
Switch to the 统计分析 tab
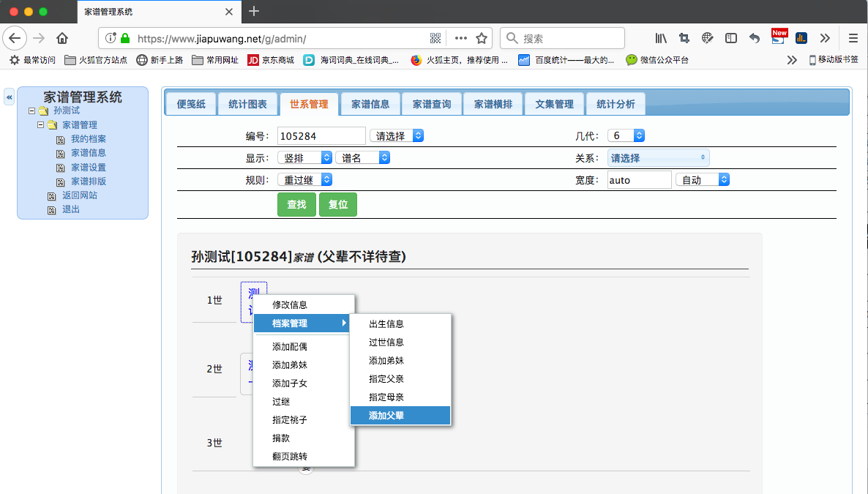(616, 104)
